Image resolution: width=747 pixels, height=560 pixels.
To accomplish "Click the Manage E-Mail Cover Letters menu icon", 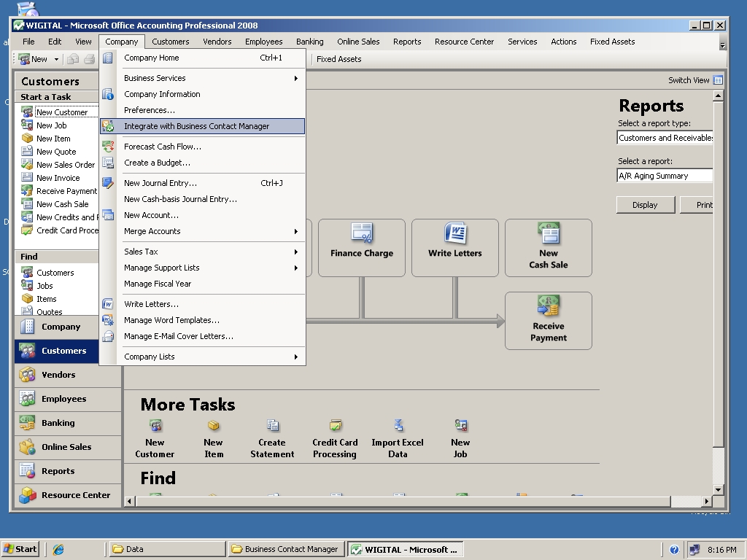I will (108, 336).
